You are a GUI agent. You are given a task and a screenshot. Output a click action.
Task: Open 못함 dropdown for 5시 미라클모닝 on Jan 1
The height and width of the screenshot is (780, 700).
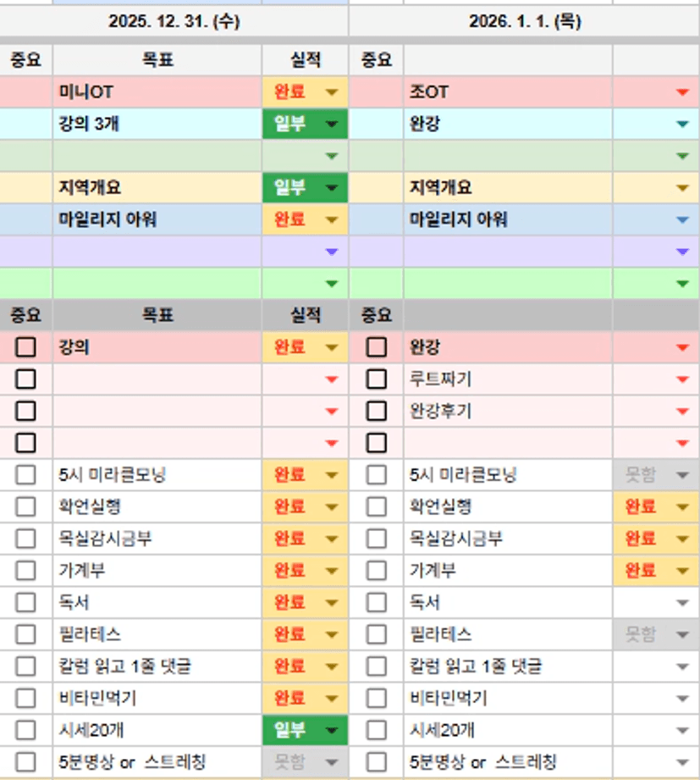click(682, 475)
